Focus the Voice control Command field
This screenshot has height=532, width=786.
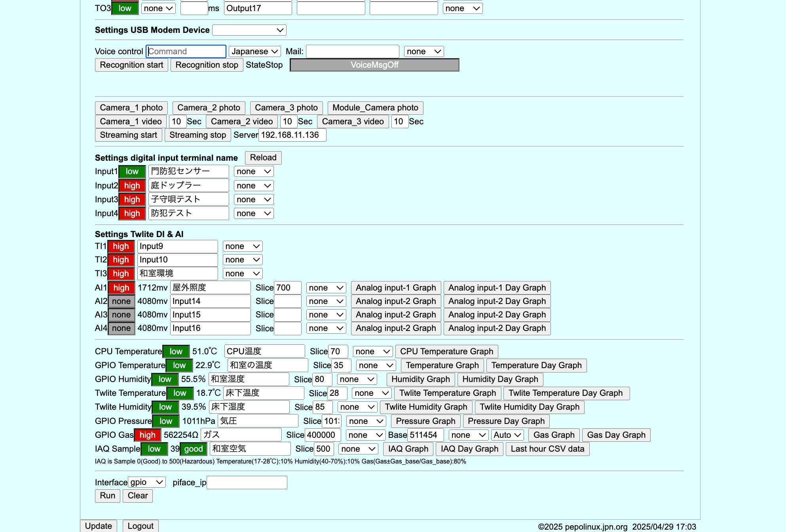point(186,51)
